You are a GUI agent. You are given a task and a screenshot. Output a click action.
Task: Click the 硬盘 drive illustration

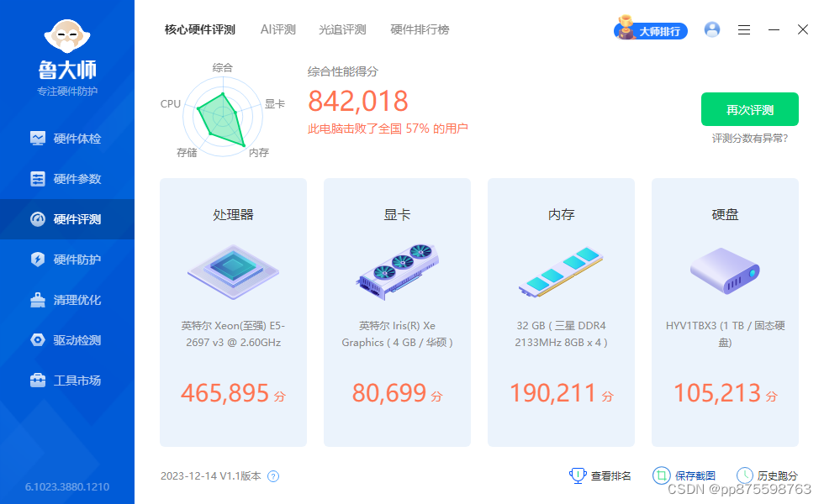(x=725, y=270)
